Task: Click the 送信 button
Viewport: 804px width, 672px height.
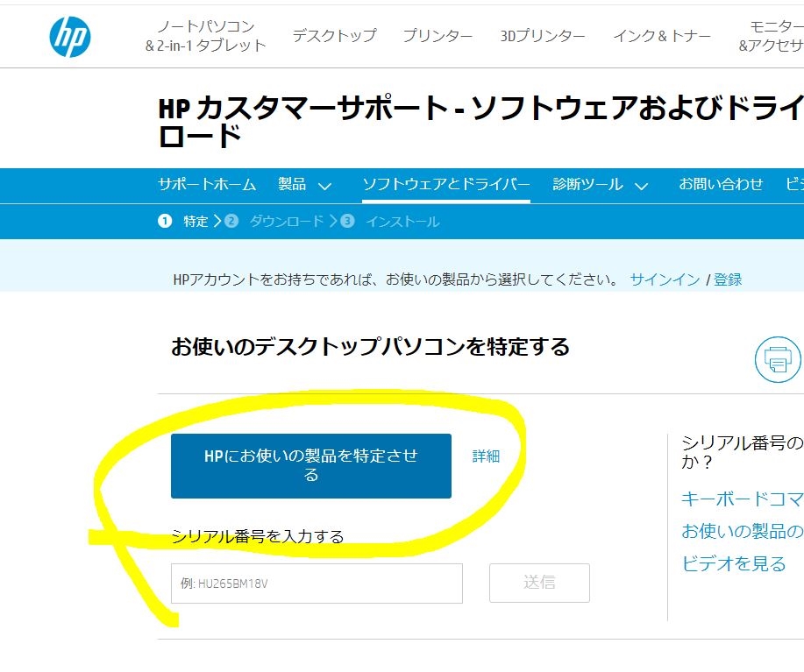Action: [x=539, y=583]
